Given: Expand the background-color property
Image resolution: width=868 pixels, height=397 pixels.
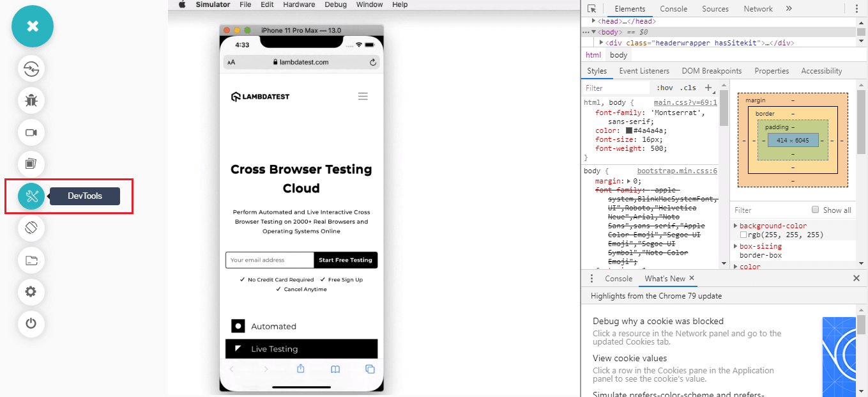Looking at the screenshot, I should [736, 225].
